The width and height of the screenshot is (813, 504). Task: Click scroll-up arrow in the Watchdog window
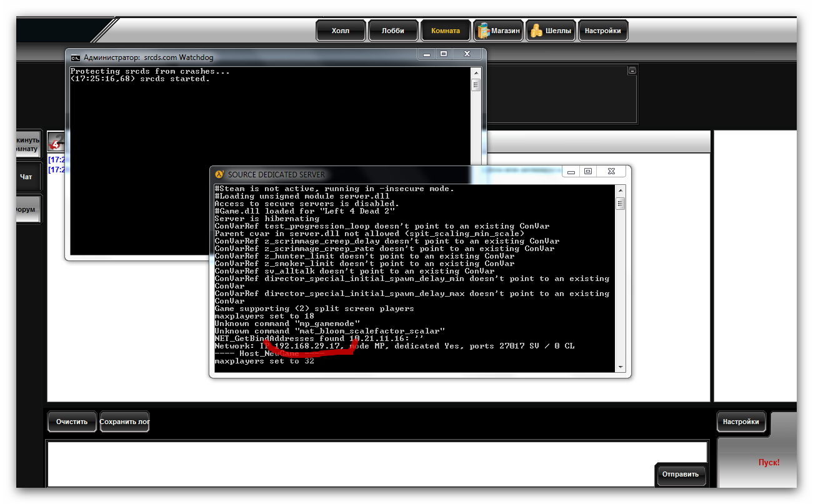click(x=476, y=72)
